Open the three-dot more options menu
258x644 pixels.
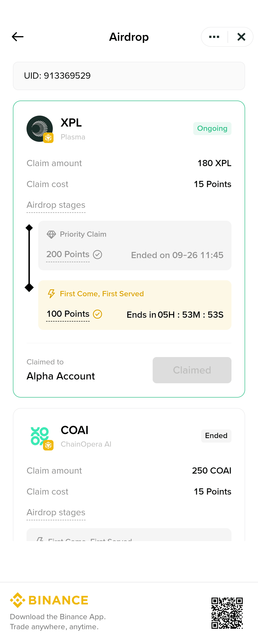pos(214,37)
